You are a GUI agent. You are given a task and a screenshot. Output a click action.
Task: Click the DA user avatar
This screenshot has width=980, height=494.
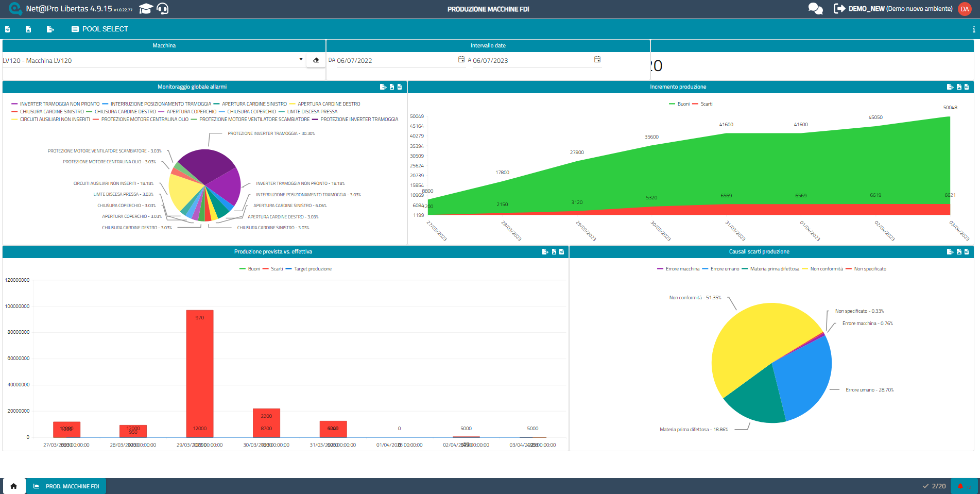click(x=965, y=9)
